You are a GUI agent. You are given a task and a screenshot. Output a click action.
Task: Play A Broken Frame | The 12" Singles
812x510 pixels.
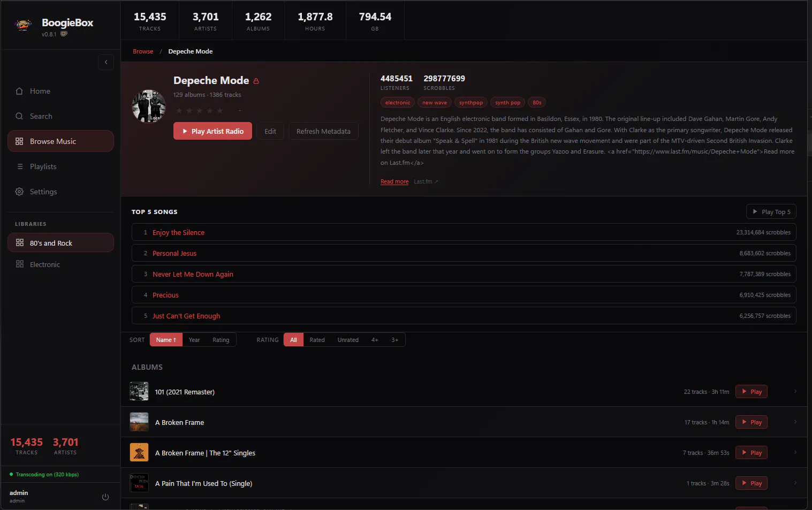tap(752, 453)
